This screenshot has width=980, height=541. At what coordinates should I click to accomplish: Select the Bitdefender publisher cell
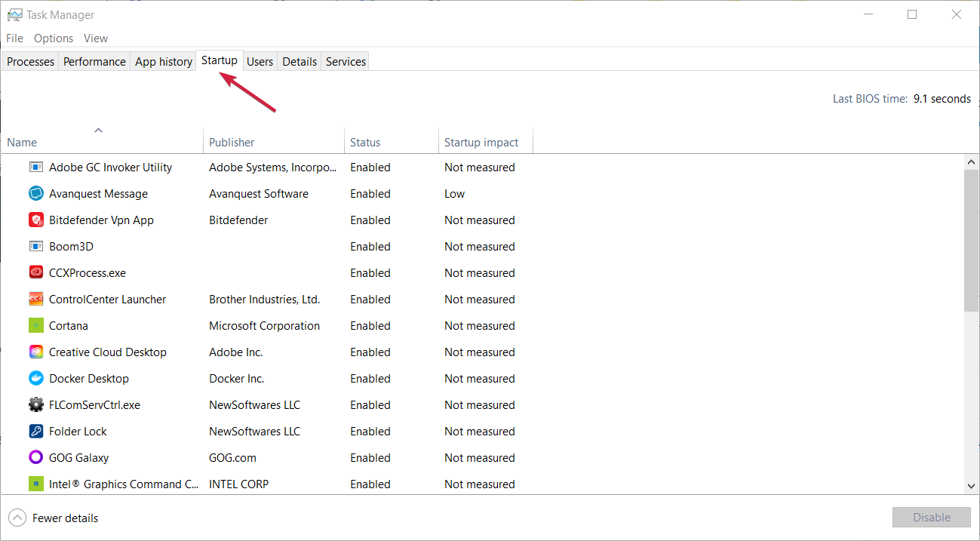tap(238, 220)
